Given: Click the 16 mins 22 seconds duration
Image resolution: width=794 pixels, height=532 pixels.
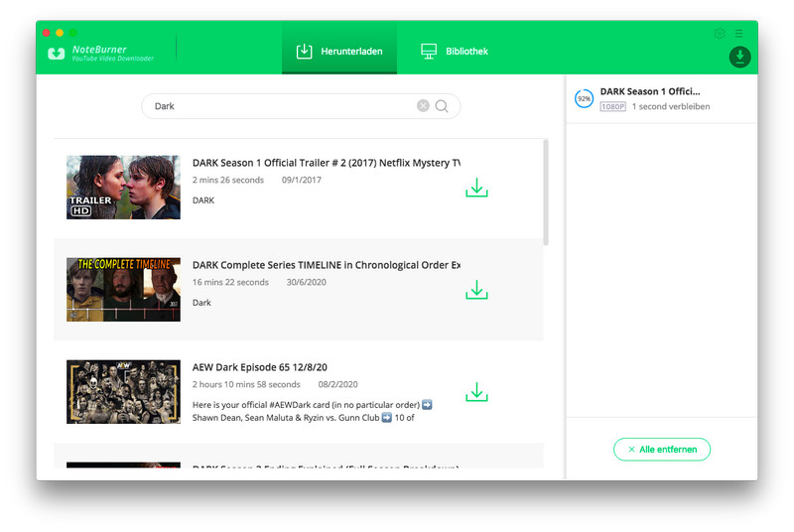Looking at the screenshot, I should click(x=230, y=282).
